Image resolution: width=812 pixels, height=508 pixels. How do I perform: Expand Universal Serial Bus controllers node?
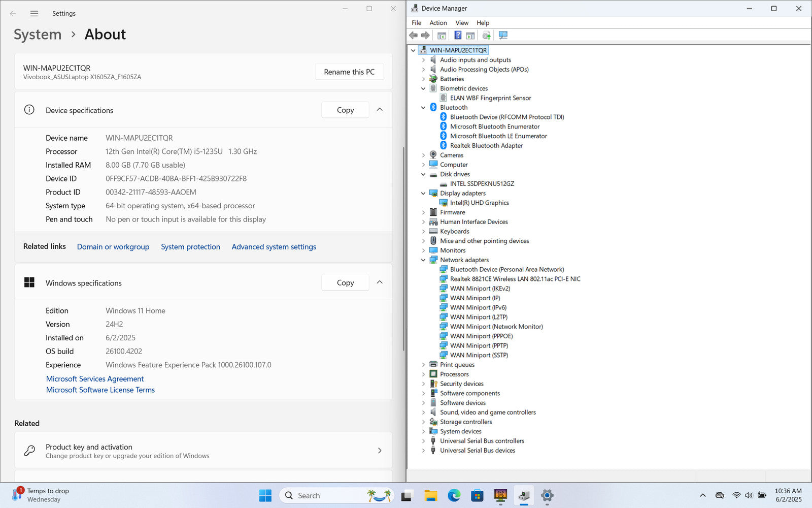point(423,441)
